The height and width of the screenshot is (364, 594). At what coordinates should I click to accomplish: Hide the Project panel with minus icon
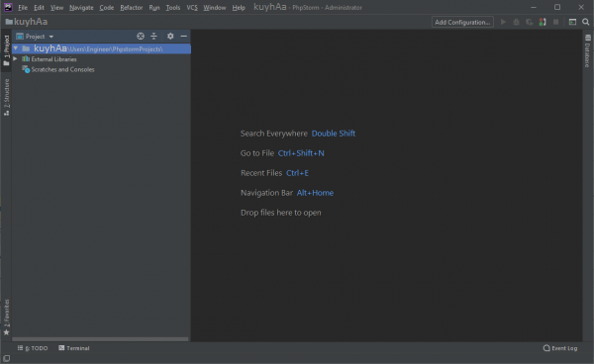[184, 36]
